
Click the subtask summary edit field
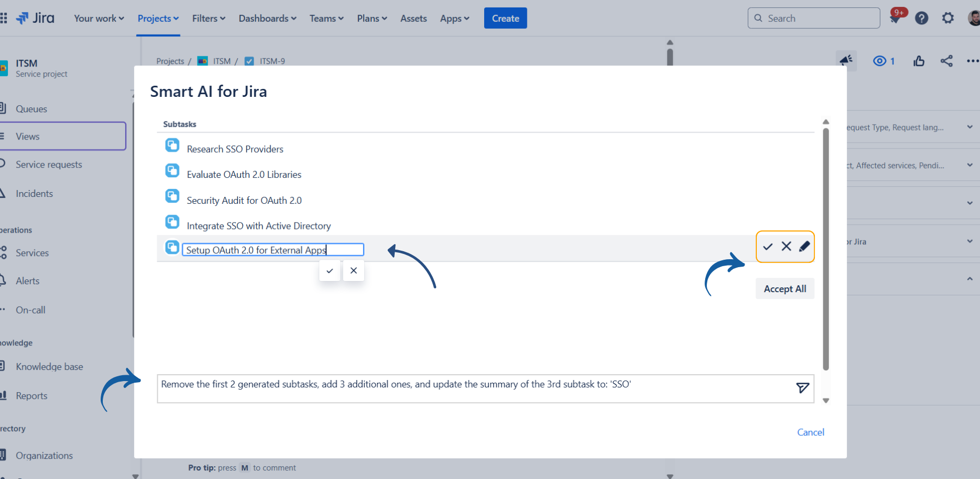(273, 250)
